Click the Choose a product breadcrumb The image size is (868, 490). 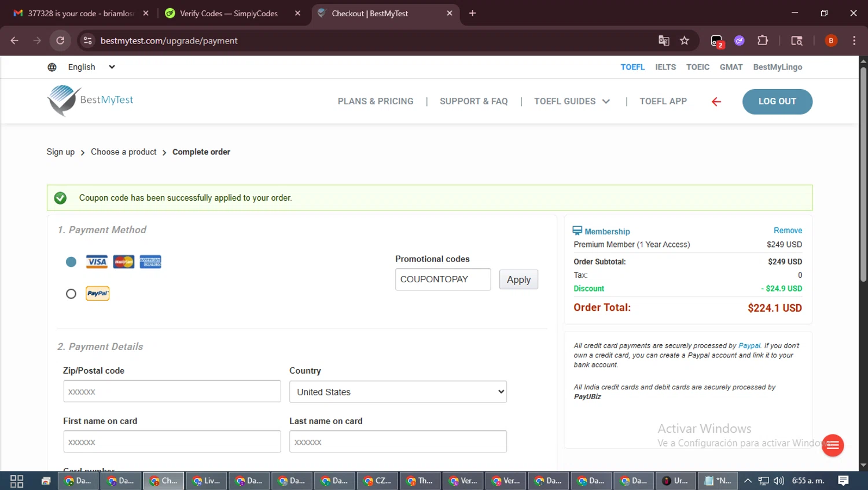click(124, 152)
